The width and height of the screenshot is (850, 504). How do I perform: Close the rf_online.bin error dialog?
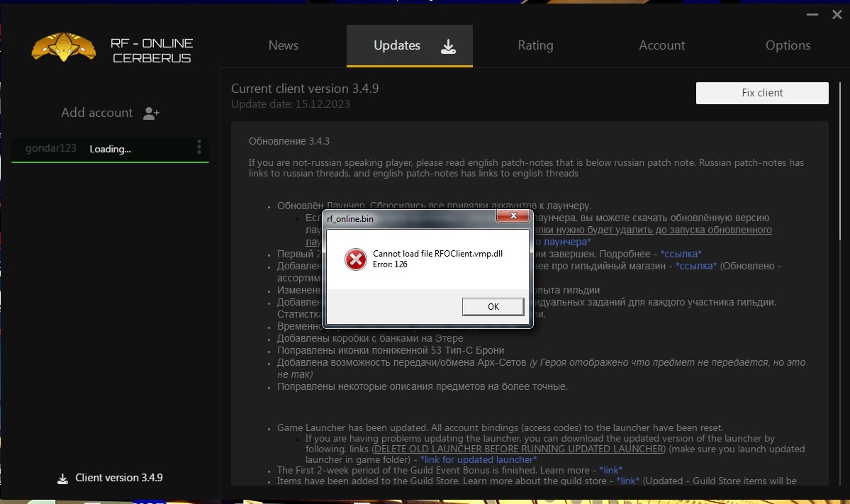pos(513,215)
